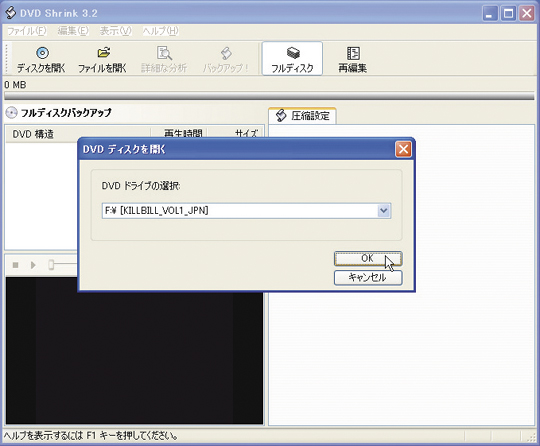Click the キャンセル button in the dialog
This screenshot has width=540, height=446.
[368, 278]
